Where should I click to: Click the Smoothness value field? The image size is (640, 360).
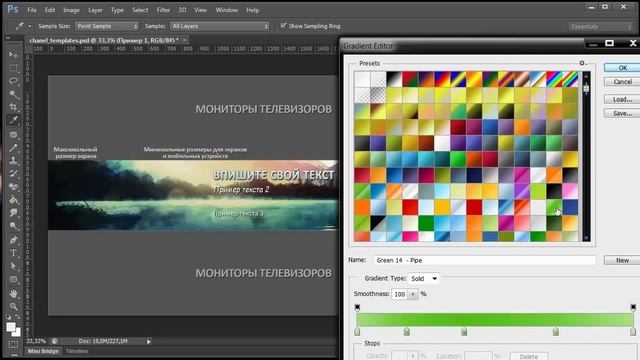pos(400,294)
